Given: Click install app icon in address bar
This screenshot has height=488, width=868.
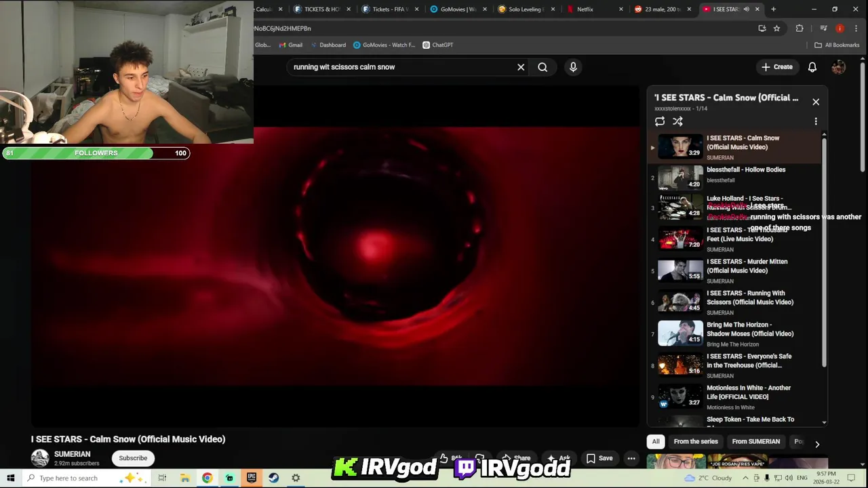Looking at the screenshot, I should [762, 28].
